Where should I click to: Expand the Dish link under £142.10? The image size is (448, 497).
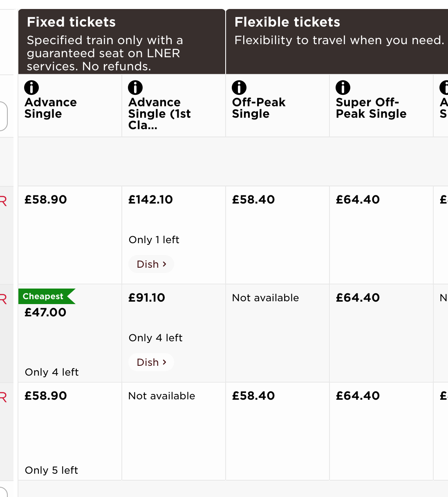(151, 264)
